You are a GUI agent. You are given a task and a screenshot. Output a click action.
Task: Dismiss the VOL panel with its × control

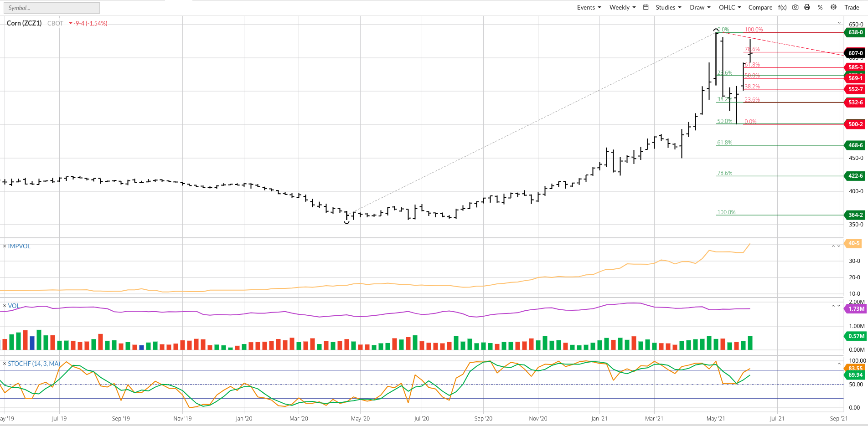[5, 306]
